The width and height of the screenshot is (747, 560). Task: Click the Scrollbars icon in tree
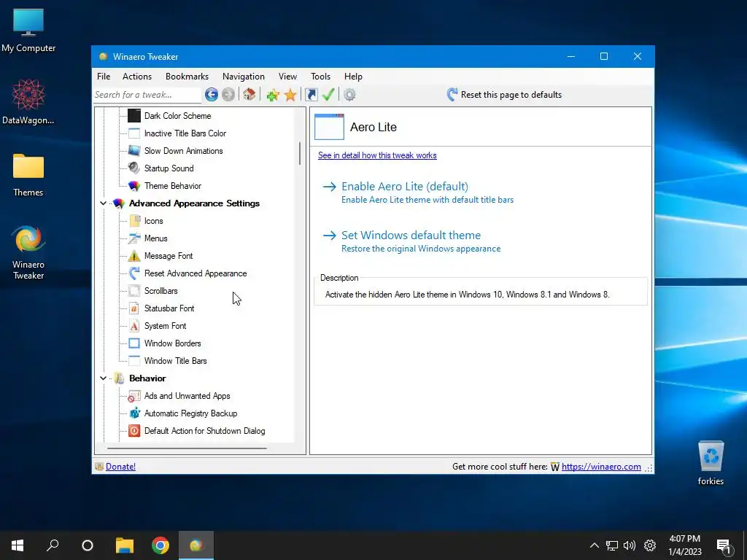(134, 291)
